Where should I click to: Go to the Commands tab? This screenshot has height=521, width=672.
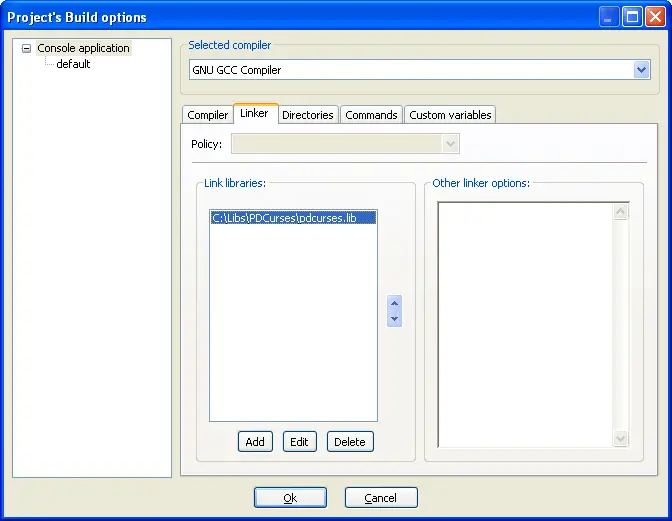371,115
